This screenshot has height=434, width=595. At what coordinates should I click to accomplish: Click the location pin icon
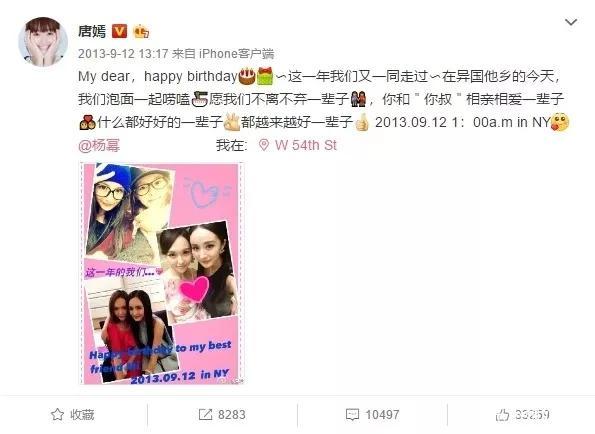pyautogui.click(x=264, y=145)
